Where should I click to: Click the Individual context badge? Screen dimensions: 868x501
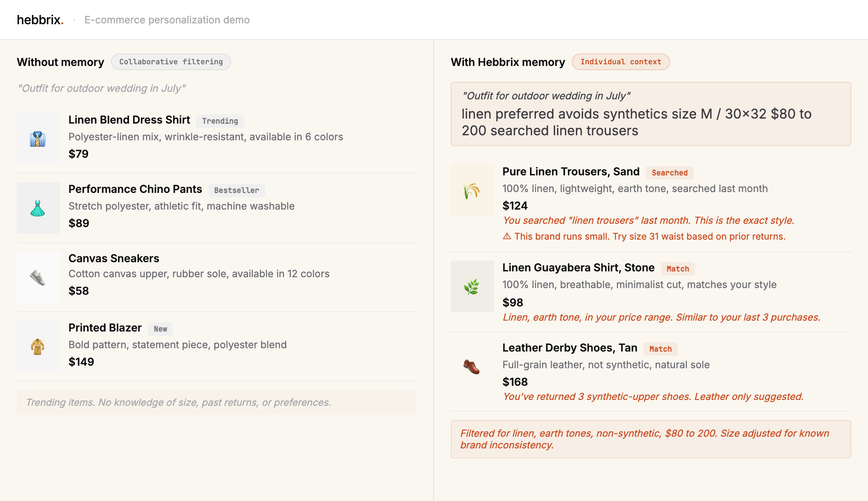coord(621,62)
